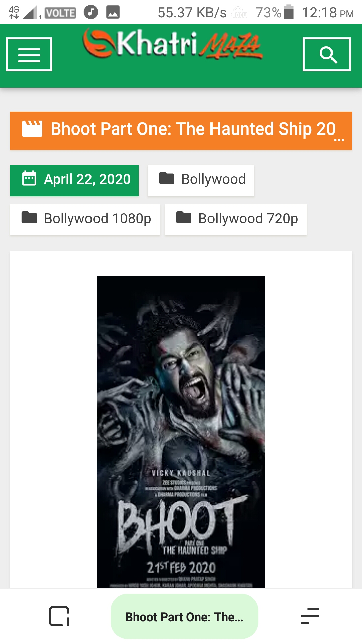Tap the Bhoot Part One title heading

[193, 129]
